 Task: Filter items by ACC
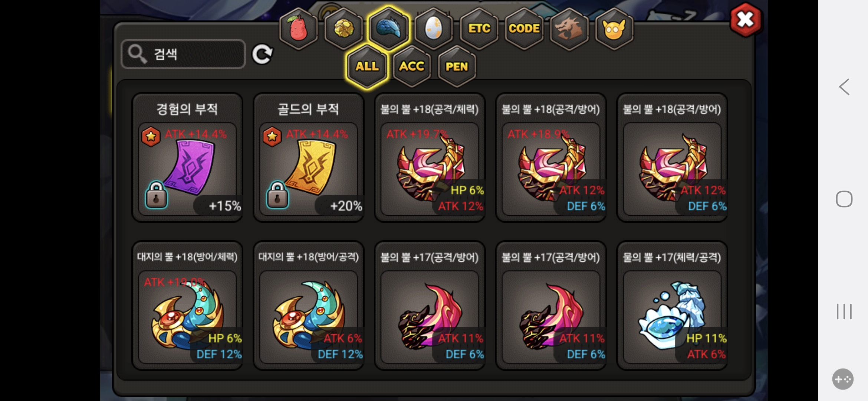[x=412, y=67]
